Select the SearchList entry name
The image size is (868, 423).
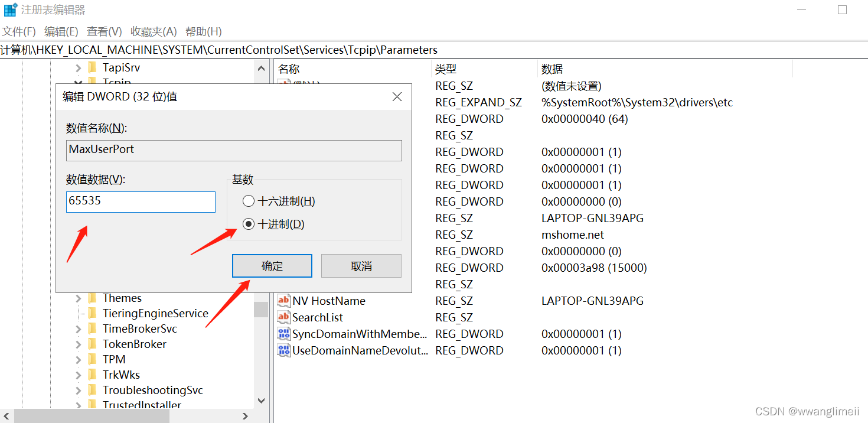[318, 317]
